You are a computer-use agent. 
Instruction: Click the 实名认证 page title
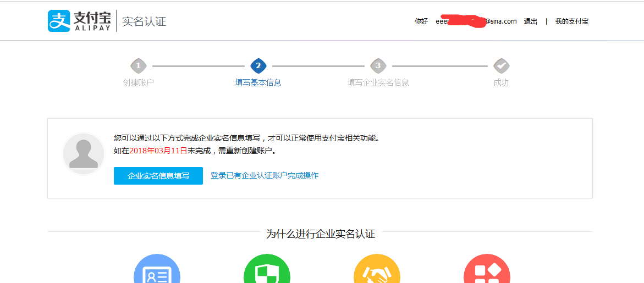[144, 21]
